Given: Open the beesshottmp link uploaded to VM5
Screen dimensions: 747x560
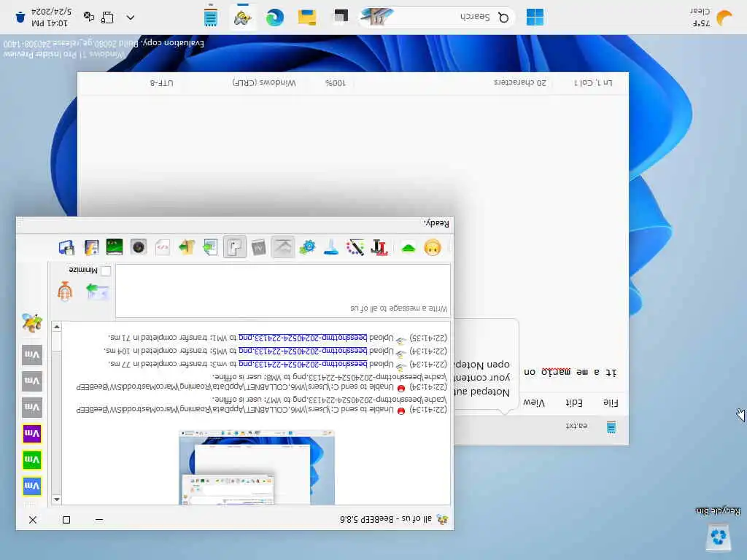Looking at the screenshot, I should coord(303,351).
